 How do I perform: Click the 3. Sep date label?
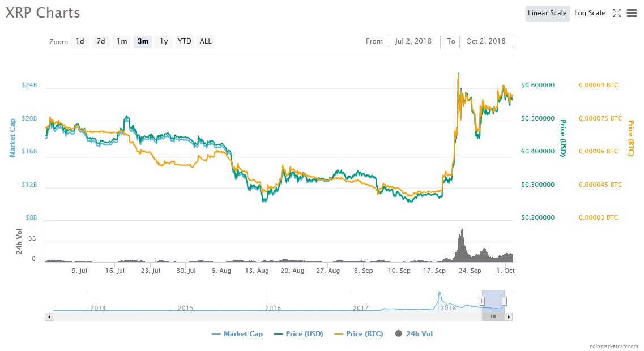tap(364, 271)
